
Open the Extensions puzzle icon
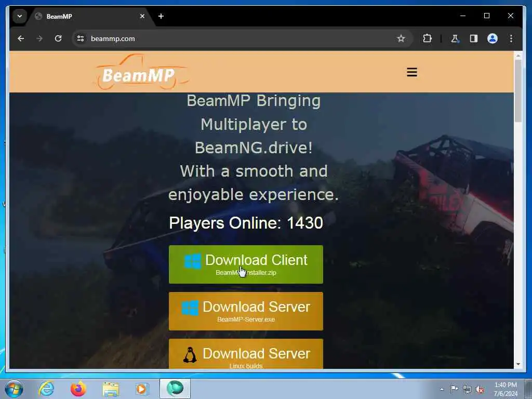click(x=427, y=38)
